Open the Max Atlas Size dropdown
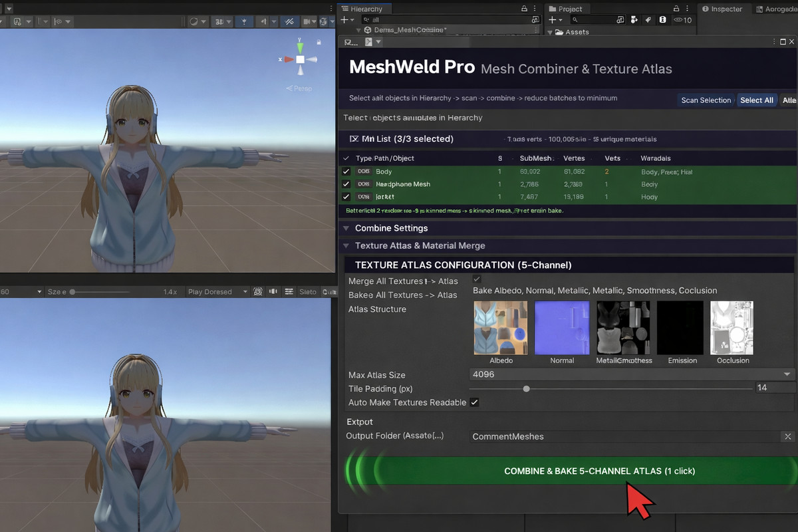Image resolution: width=798 pixels, height=532 pixels. [632, 374]
